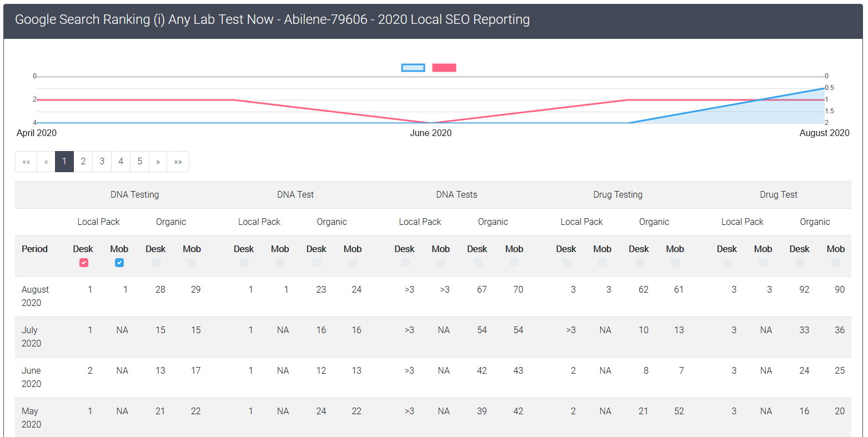Select DNA Tests Local Pack Desk checkbox
The width and height of the screenshot is (868, 437).
click(x=405, y=263)
